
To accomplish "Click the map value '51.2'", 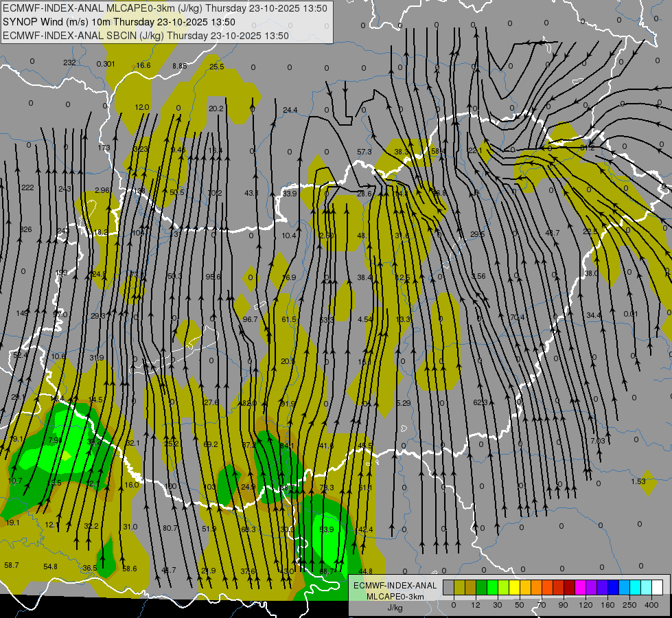I will pyautogui.click(x=587, y=148).
